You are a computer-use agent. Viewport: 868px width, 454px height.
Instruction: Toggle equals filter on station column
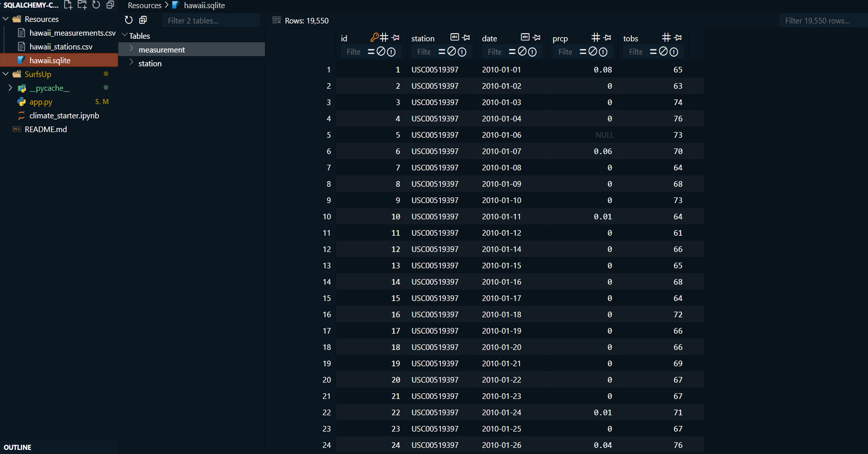click(442, 52)
